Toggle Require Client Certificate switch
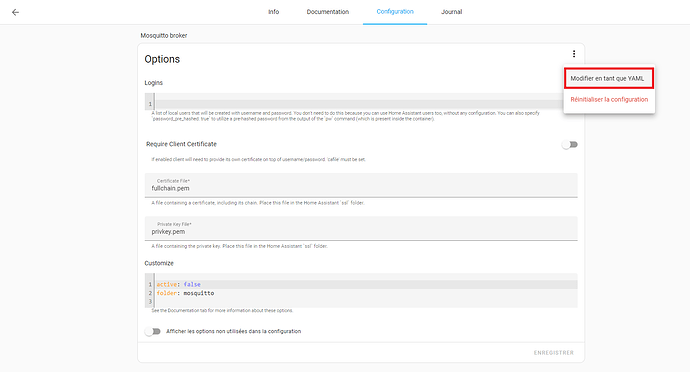The image size is (690, 372). coord(570,144)
